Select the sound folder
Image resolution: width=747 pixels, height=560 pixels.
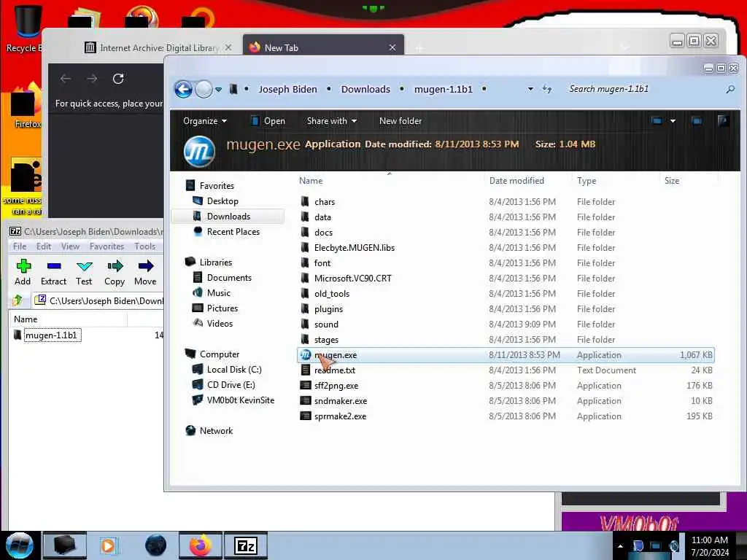(326, 324)
